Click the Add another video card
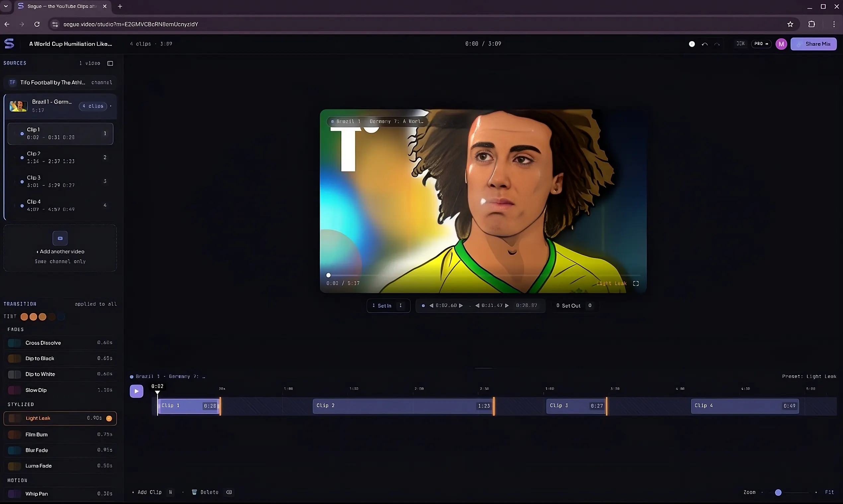Image resolution: width=843 pixels, height=504 pixels. (x=60, y=248)
